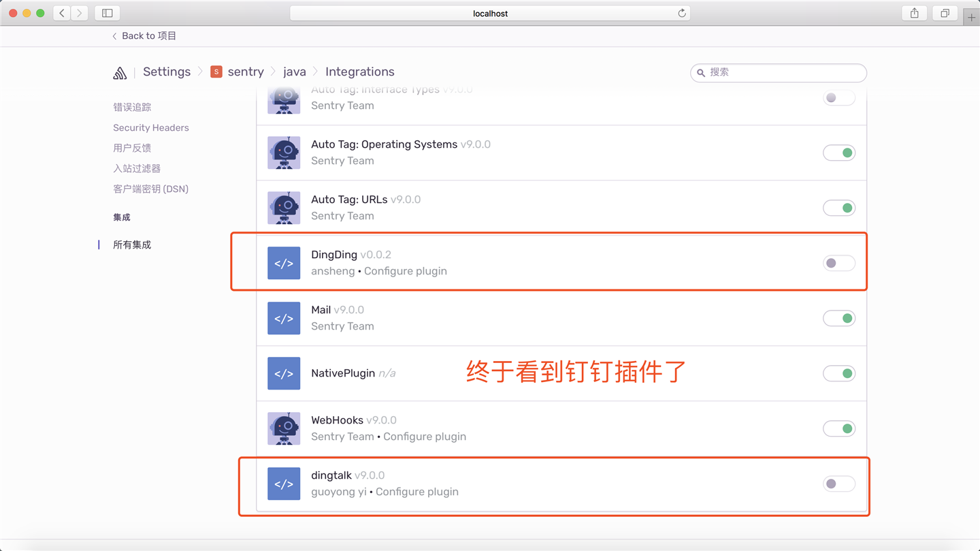
Task: Disable the Mail plugin toggle
Action: [839, 318]
